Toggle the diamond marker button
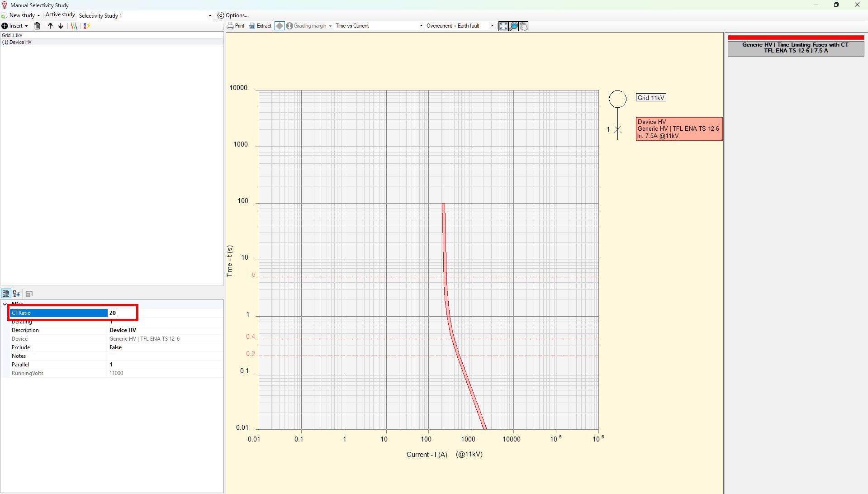Image resolution: width=868 pixels, height=494 pixels. (x=280, y=26)
